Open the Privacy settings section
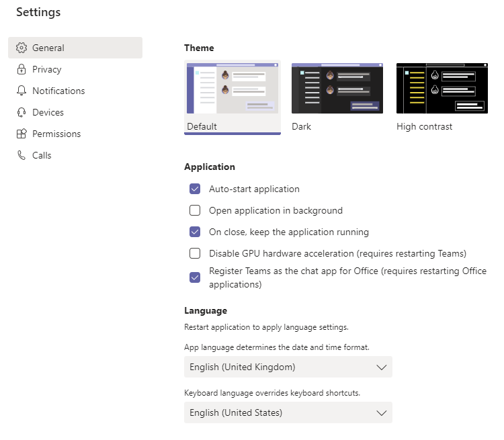The height and width of the screenshot is (440, 504). point(46,69)
